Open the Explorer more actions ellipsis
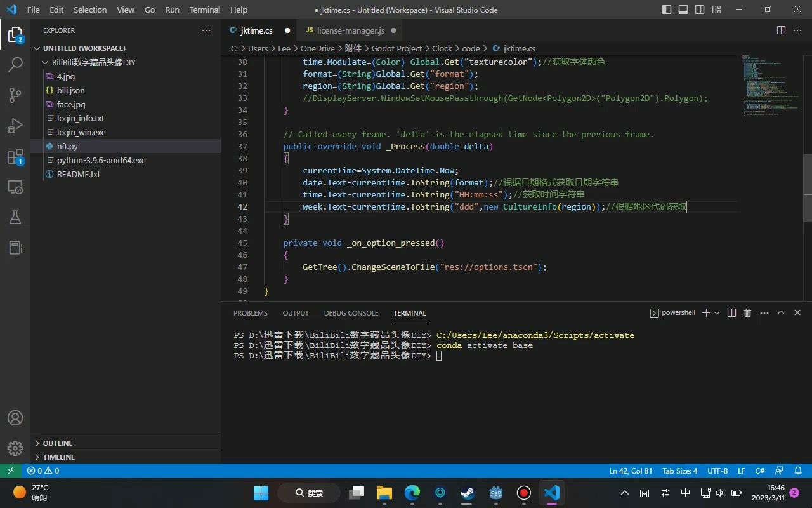812x508 pixels. pos(206,30)
